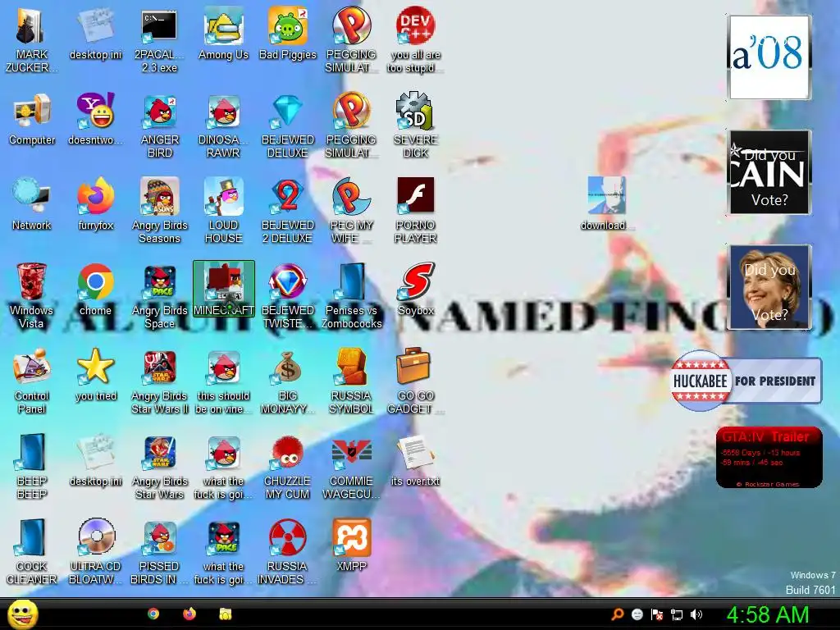Select the Network desktop icon

point(32,205)
